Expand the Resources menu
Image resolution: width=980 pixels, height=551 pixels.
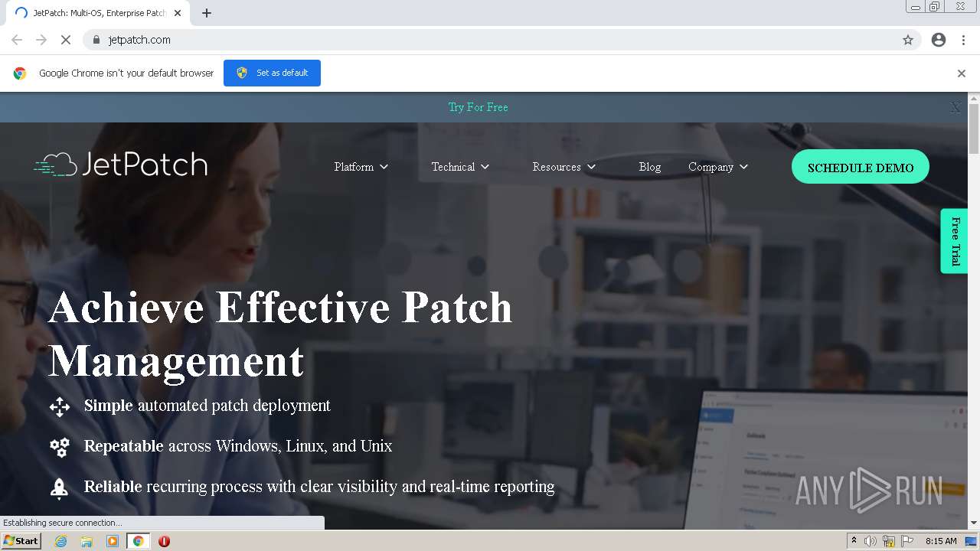(x=564, y=167)
